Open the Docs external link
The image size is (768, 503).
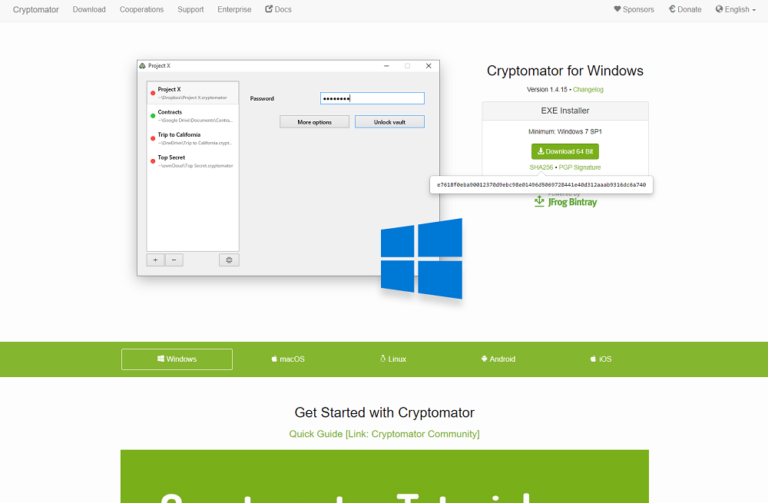278,9
